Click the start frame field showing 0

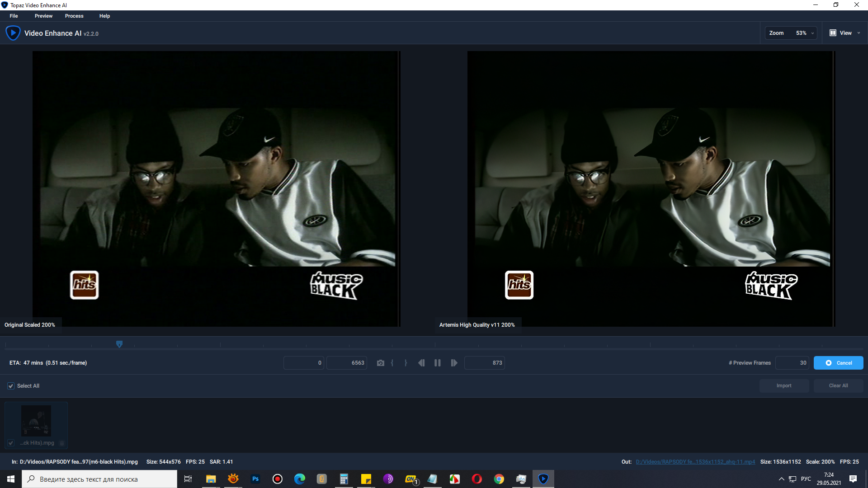[x=304, y=363]
